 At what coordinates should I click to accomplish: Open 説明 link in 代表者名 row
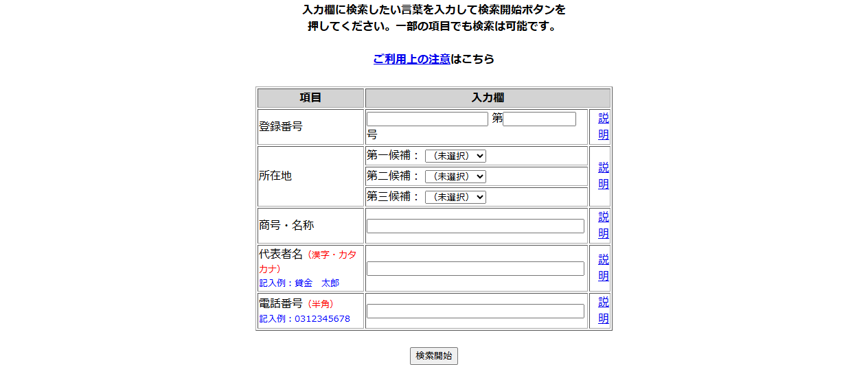coord(604,268)
